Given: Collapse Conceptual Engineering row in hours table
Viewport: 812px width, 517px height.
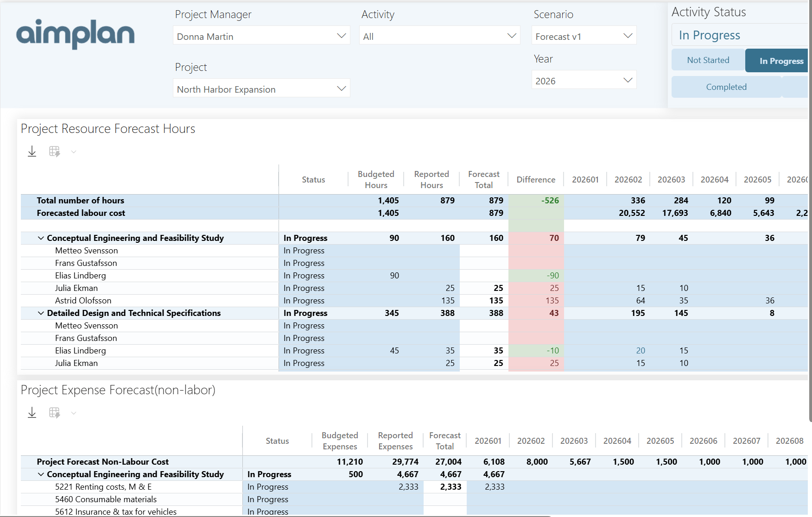Looking at the screenshot, I should pyautogui.click(x=41, y=238).
